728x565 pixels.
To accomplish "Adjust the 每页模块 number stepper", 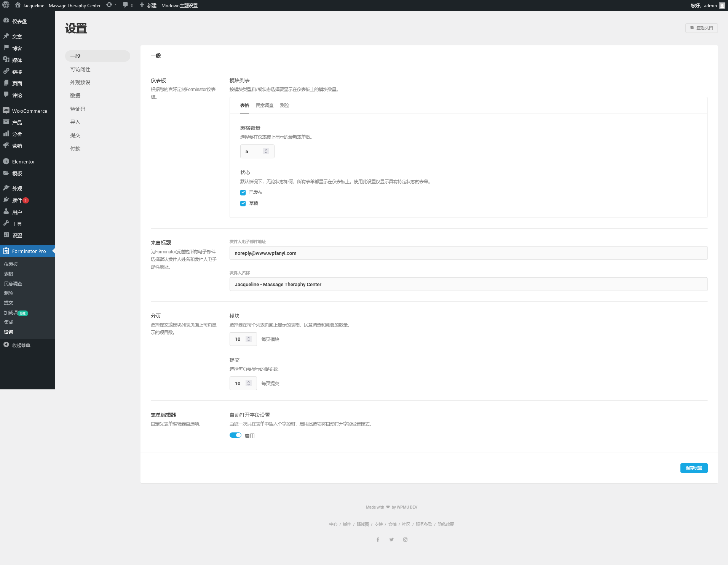I will point(249,339).
